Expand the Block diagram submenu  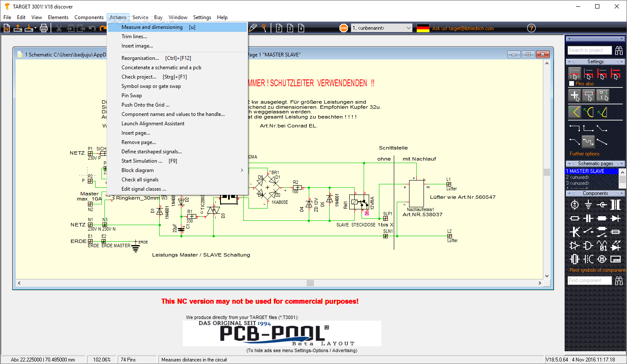tap(177, 170)
